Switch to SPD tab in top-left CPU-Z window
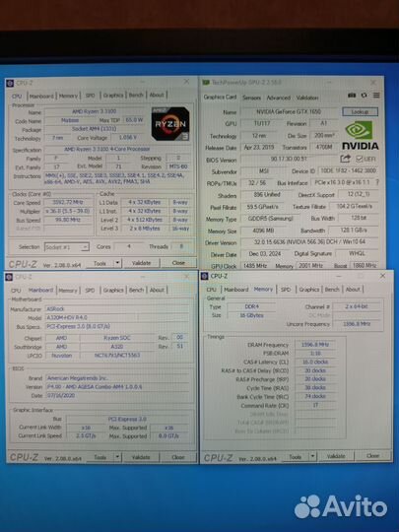The height and width of the screenshot is (532, 399). click(x=90, y=96)
